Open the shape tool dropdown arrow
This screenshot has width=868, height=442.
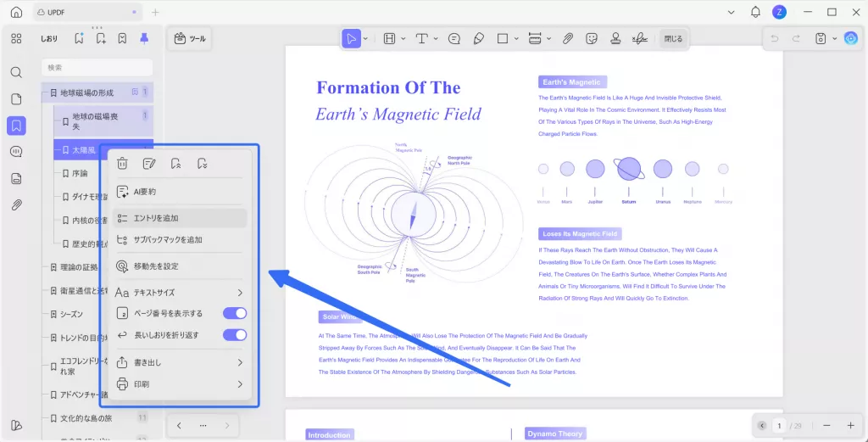pyautogui.click(x=516, y=39)
